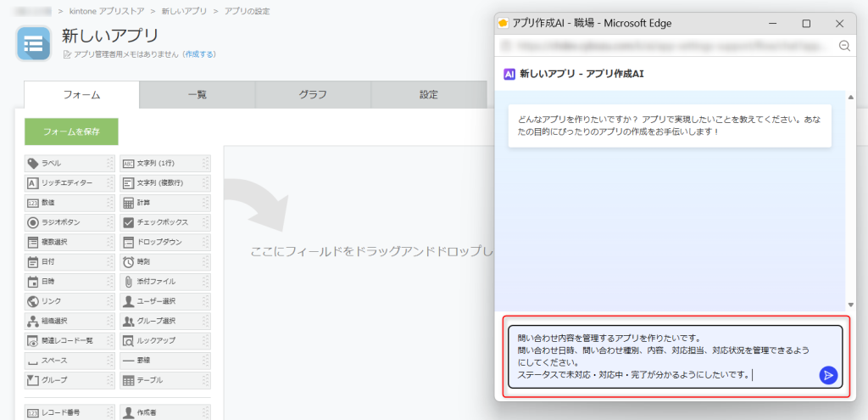Select the 時刻 field item
The height and width of the screenshot is (420, 868).
[x=165, y=261]
